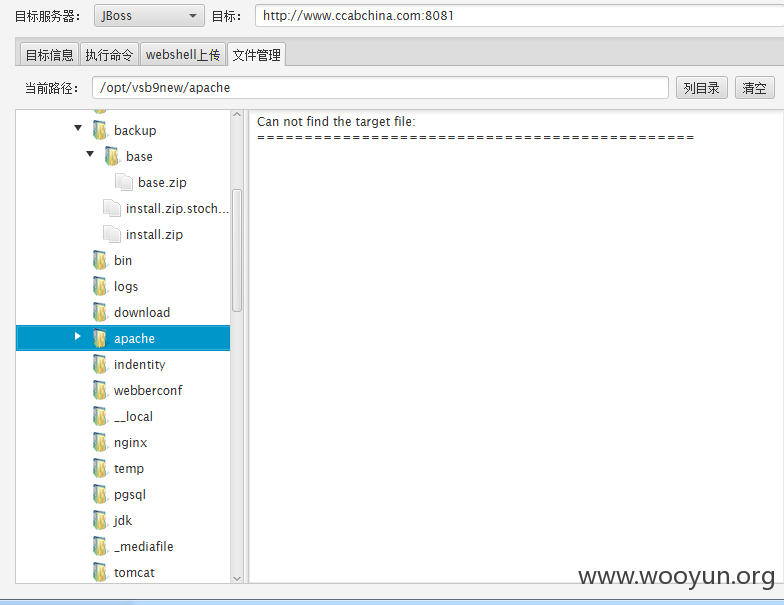The height and width of the screenshot is (605, 784).
Task: Click the backup folder icon
Action: coord(100,130)
